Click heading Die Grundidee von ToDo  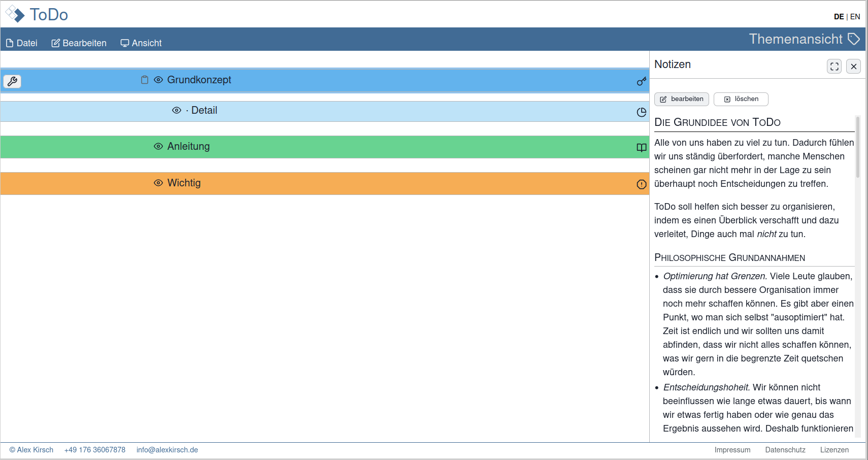(x=717, y=122)
